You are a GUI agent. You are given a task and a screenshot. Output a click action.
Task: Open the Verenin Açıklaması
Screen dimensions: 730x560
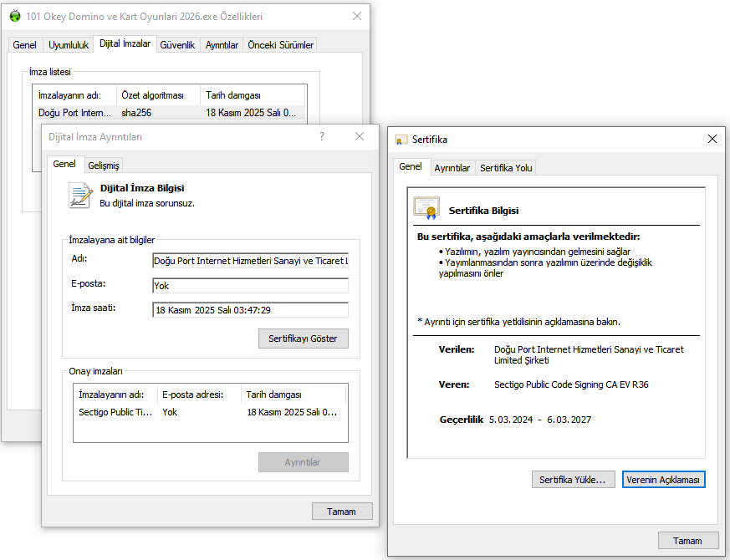664,479
